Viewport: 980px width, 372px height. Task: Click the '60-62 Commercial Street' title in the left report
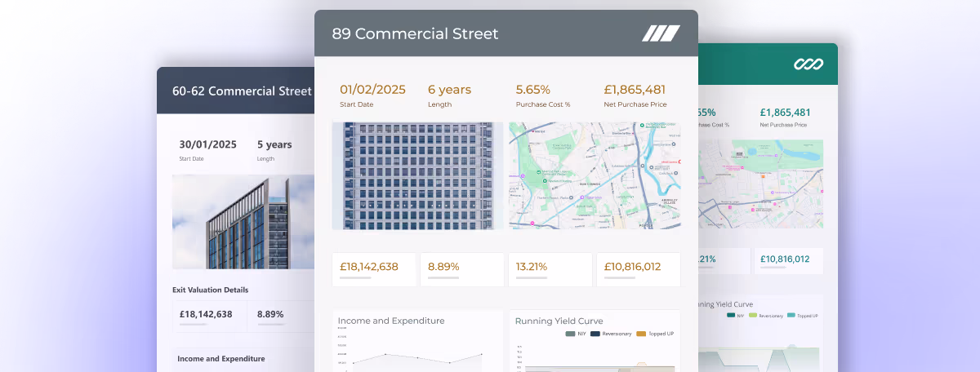(x=243, y=91)
